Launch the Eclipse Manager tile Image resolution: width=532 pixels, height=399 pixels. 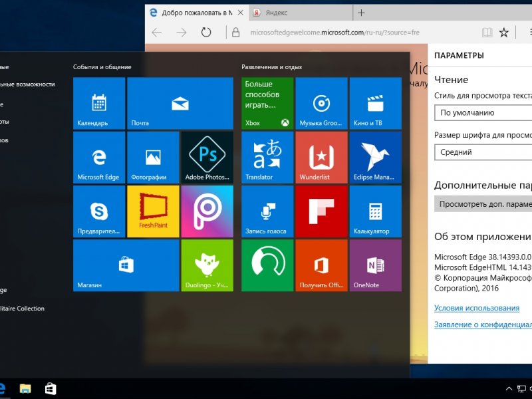click(376, 158)
